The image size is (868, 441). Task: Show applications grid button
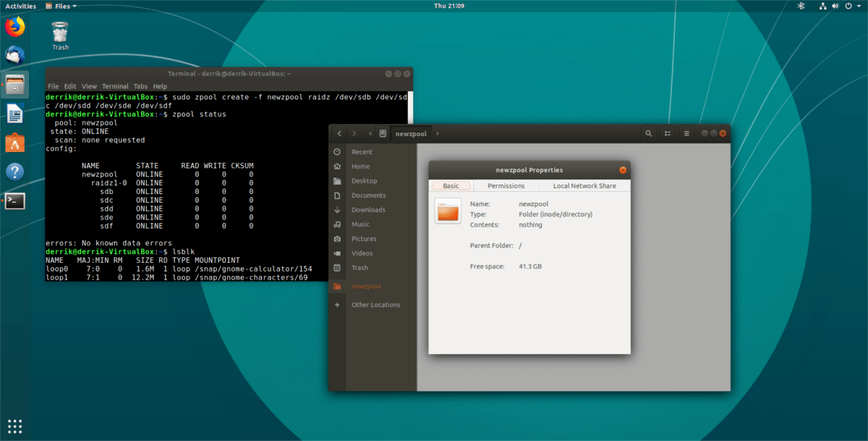[15, 426]
